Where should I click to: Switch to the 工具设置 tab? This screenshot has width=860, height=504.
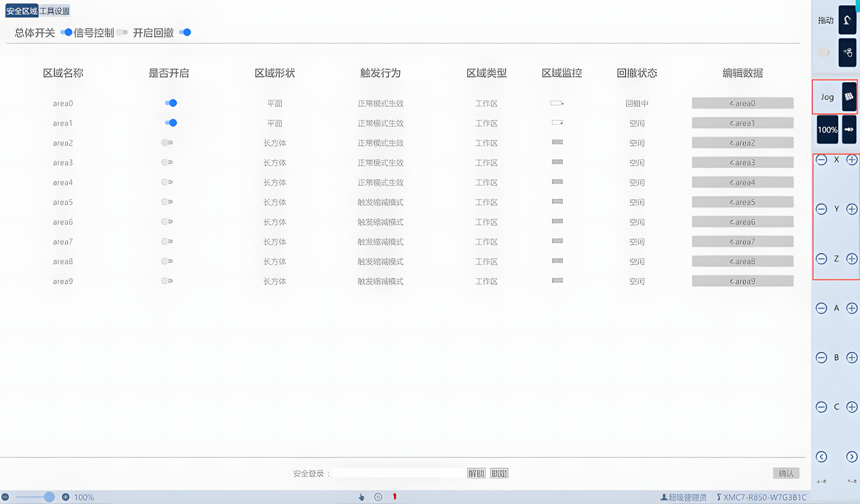point(55,11)
